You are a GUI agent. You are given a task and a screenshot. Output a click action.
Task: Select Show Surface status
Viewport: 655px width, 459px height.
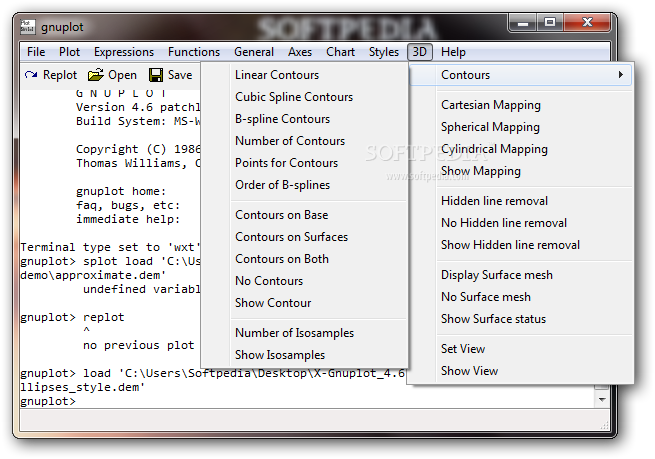point(520,319)
